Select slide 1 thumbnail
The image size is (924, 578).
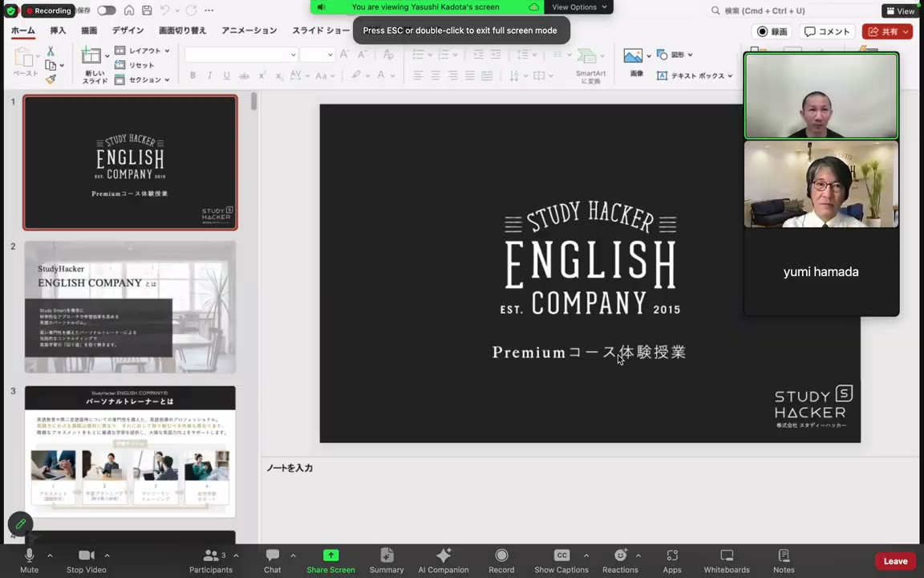point(130,162)
